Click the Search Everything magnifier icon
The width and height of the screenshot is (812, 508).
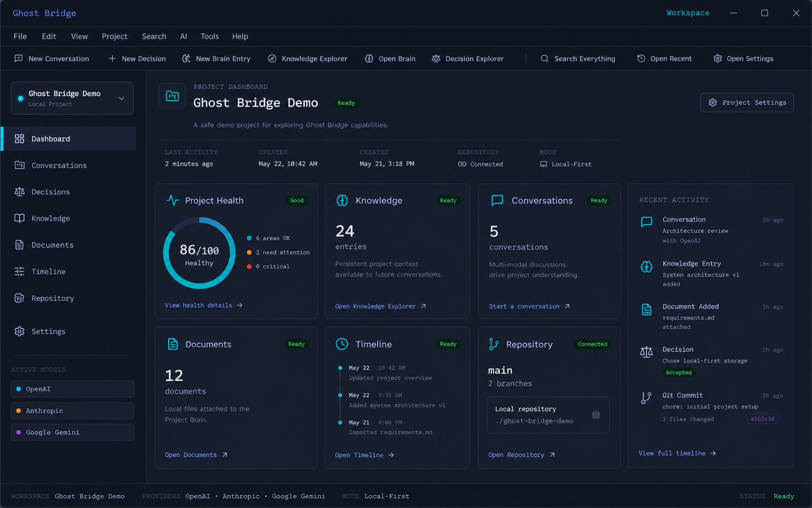point(545,58)
